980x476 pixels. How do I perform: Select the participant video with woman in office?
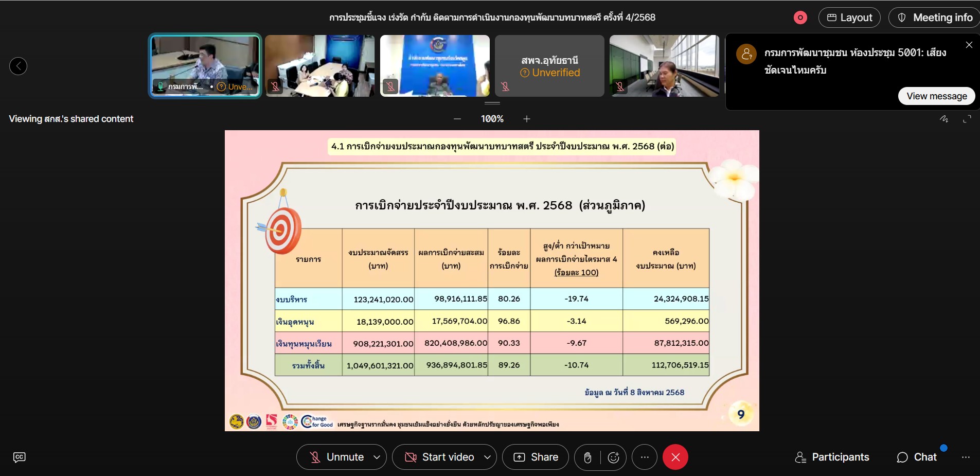tap(664, 66)
